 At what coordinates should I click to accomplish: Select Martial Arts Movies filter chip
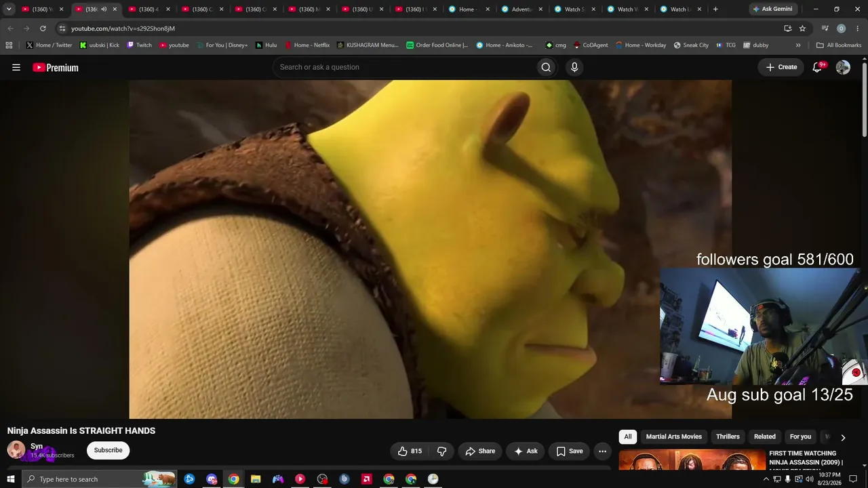[674, 436]
